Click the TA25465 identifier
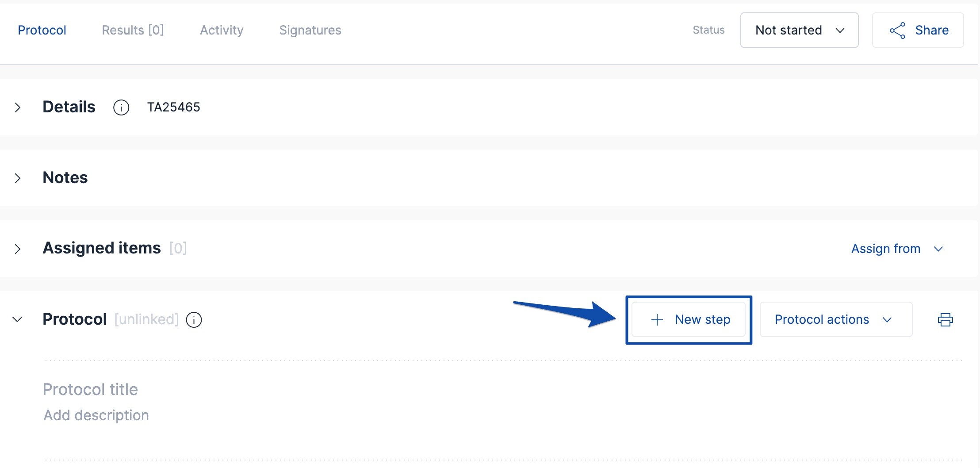The image size is (980, 468). pyautogui.click(x=174, y=107)
